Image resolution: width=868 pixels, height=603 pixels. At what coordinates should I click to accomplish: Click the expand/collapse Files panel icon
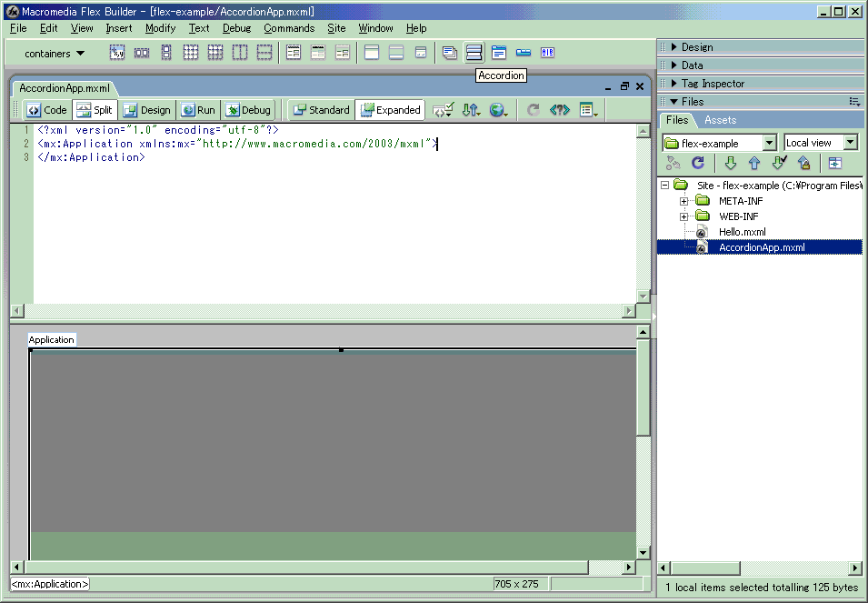click(x=834, y=163)
